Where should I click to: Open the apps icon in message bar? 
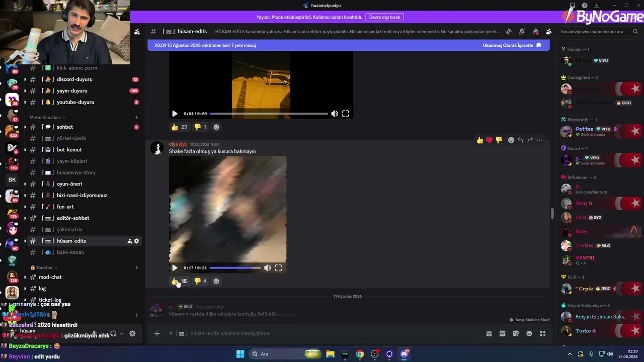tap(542, 333)
